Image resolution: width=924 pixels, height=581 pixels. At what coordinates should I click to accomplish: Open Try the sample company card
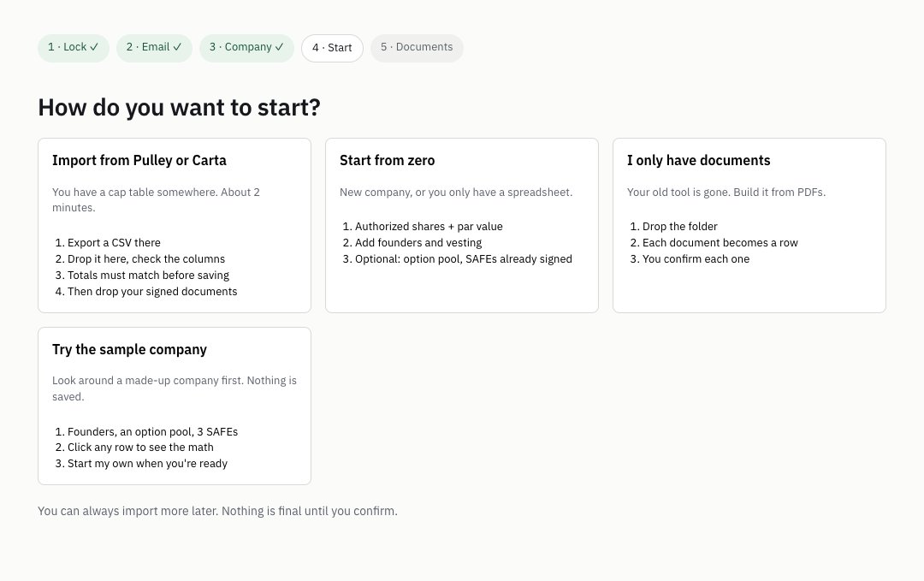pos(175,406)
